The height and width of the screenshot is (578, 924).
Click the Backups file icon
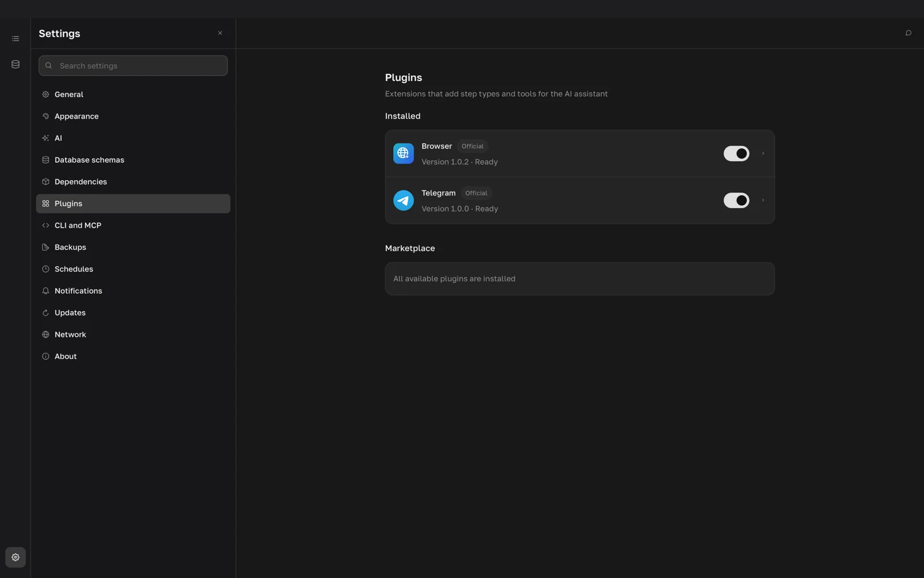pos(46,247)
